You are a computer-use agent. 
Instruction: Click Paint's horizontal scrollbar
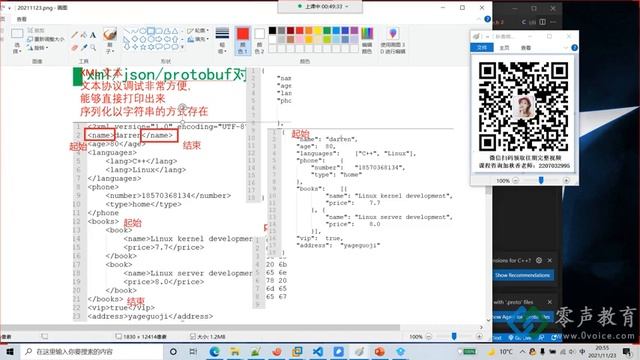point(200,327)
